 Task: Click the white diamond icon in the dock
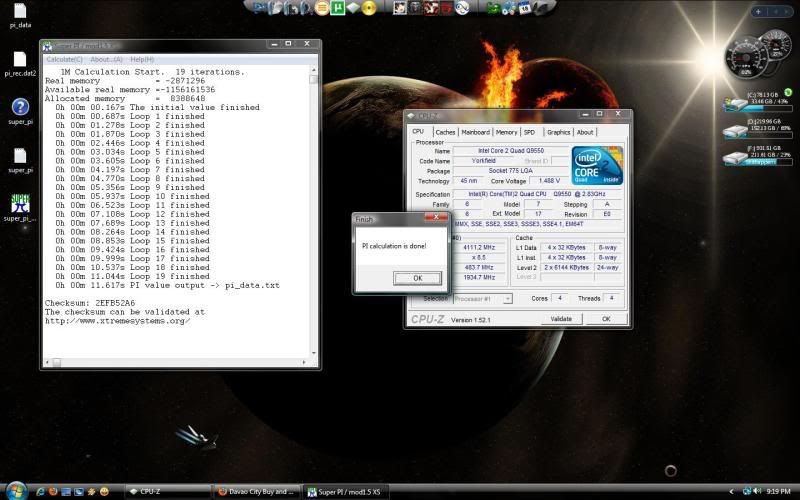353,8
